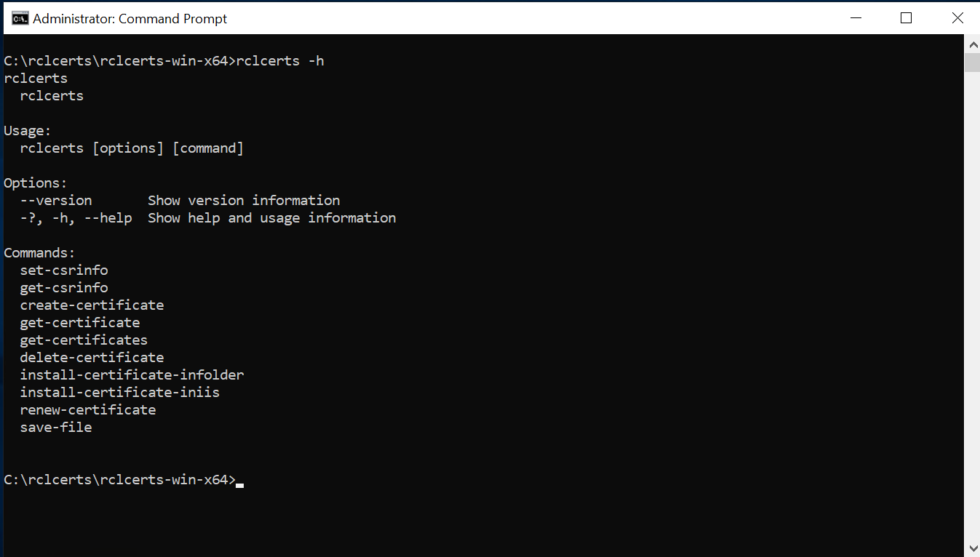The height and width of the screenshot is (557, 980).
Task: Click the create-certificate command text
Action: click(x=92, y=305)
